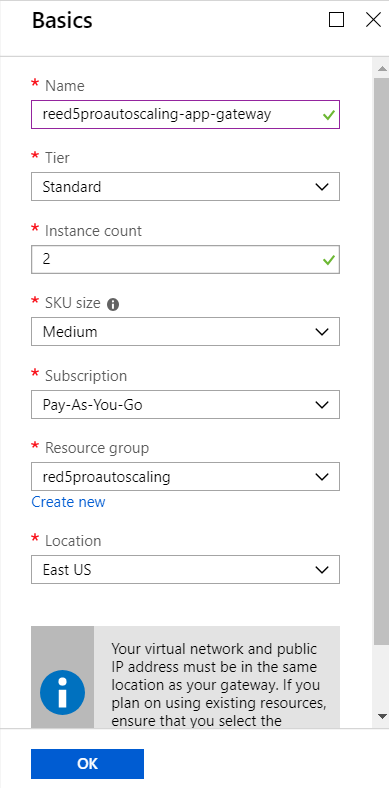The image size is (389, 788).
Task: Click the scrollbar down arrow
Action: (381, 716)
